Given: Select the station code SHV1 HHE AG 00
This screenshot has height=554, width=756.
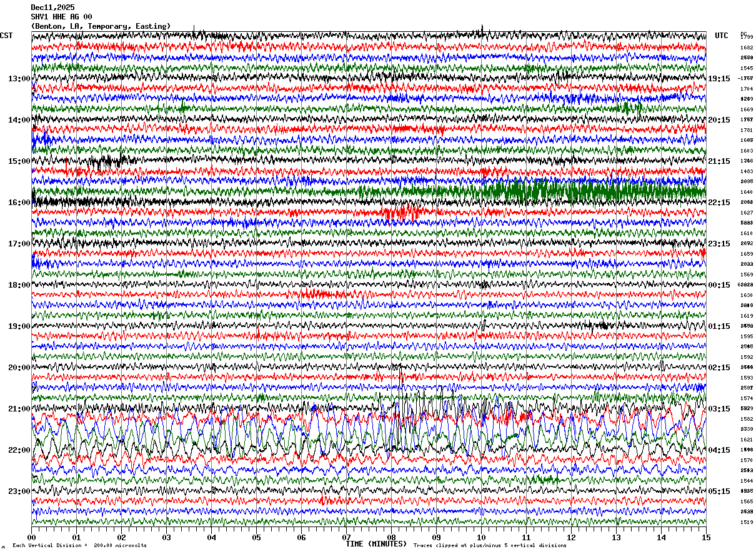Looking at the screenshot, I should click(x=61, y=17).
